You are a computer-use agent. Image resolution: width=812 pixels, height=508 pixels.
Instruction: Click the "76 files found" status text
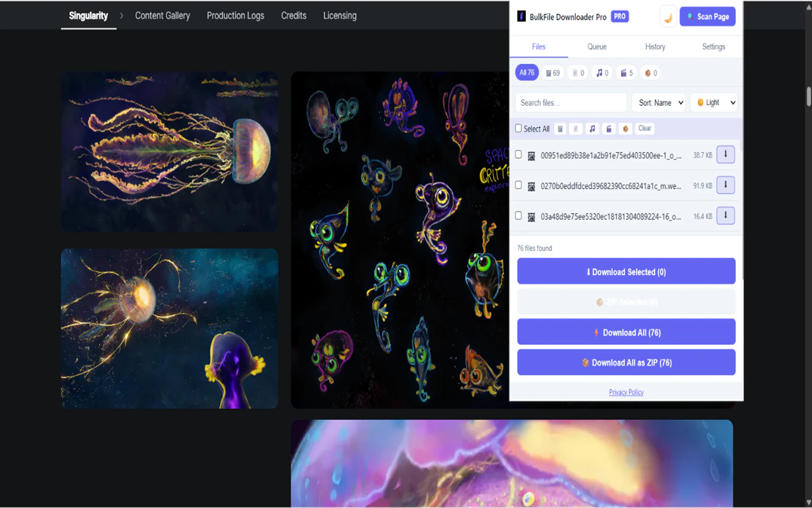click(535, 248)
